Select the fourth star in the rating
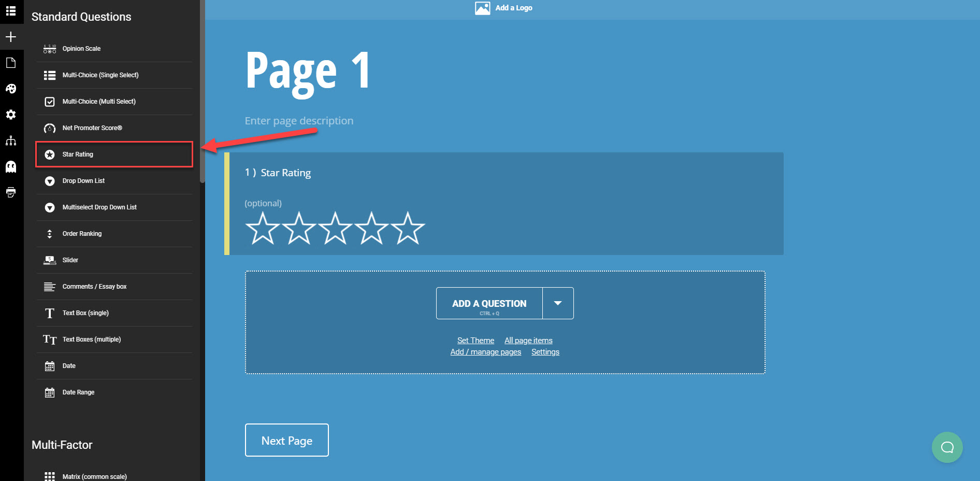Image resolution: width=980 pixels, height=481 pixels. [372, 228]
